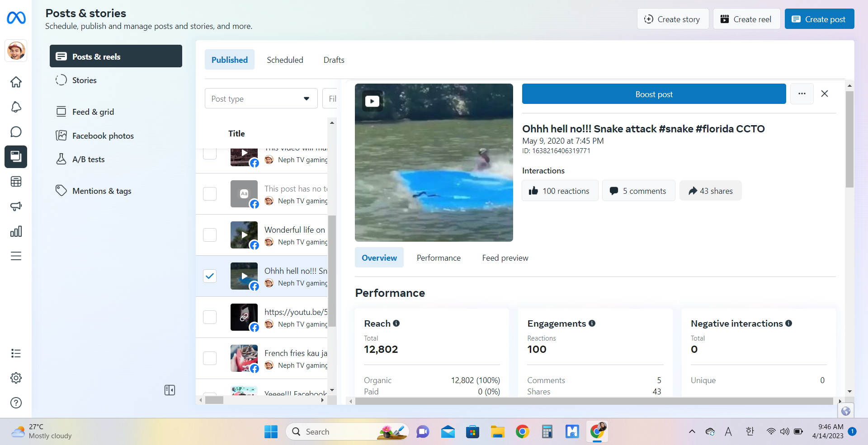The image size is (868, 445).
Task: Open A/B tests menu item
Action: click(x=116, y=159)
